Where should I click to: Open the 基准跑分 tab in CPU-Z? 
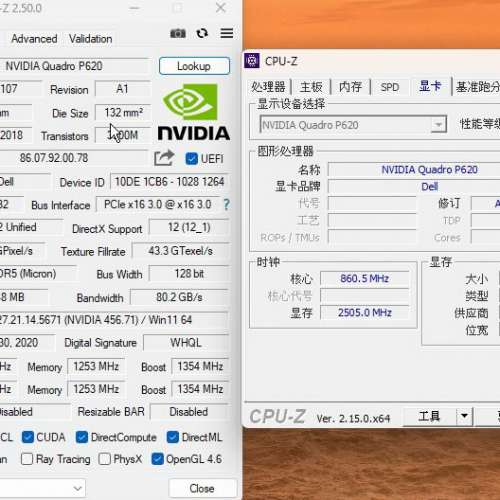pyautogui.click(x=477, y=87)
